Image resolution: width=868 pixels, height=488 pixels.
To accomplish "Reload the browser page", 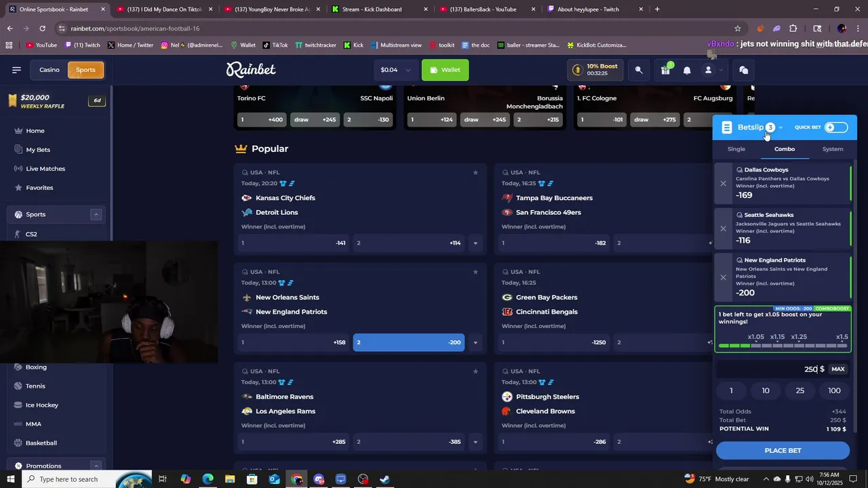I will 42,28.
